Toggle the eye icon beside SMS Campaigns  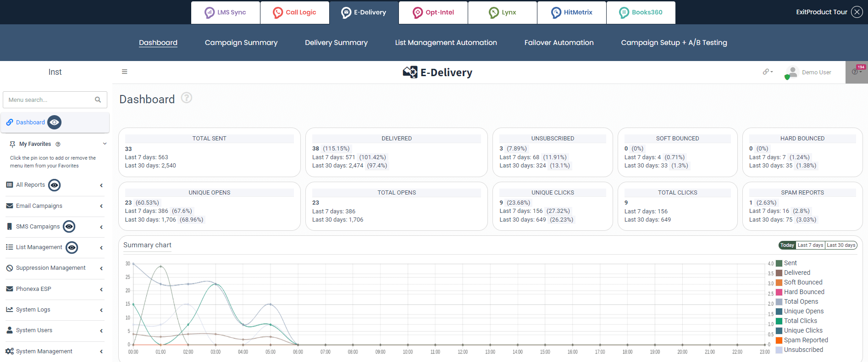coord(69,227)
